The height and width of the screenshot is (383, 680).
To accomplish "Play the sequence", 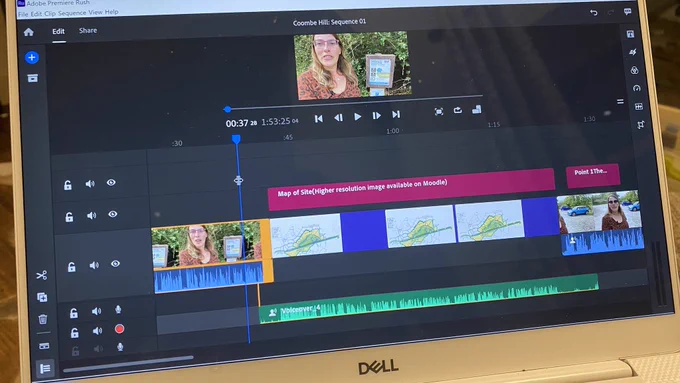I will coord(357,116).
